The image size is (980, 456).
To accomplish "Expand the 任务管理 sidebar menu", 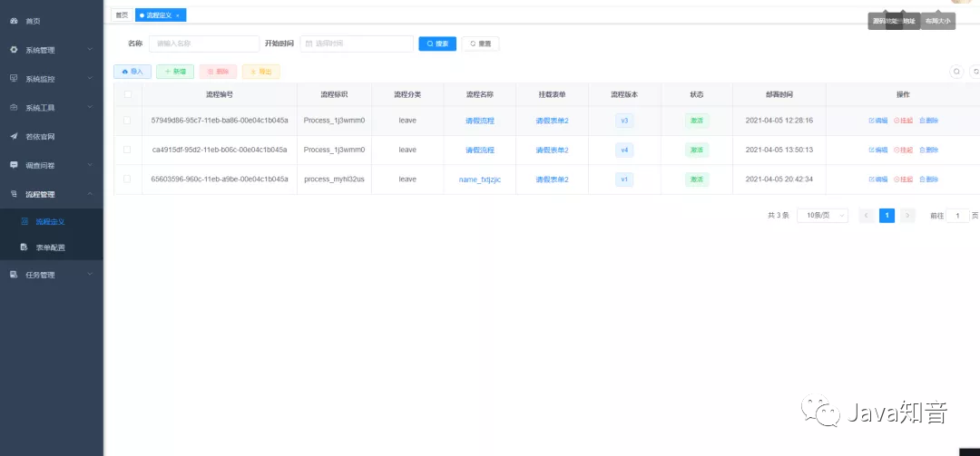I will (51, 274).
